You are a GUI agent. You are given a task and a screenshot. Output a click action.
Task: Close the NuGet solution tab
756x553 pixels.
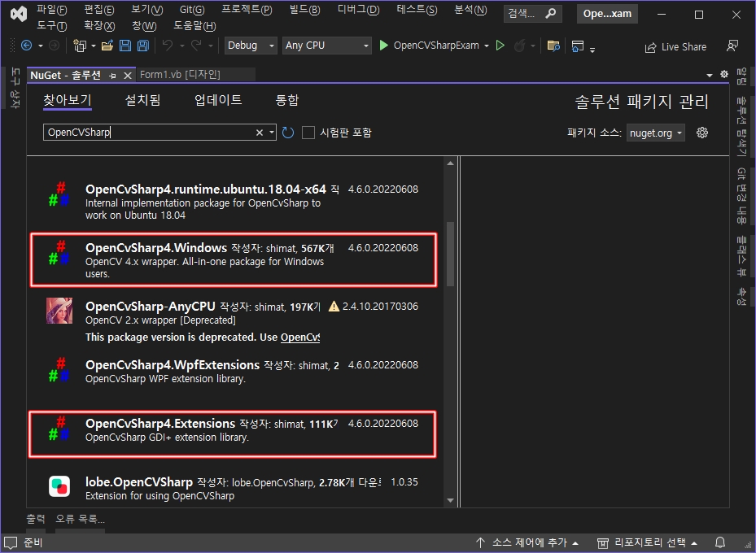coord(127,76)
